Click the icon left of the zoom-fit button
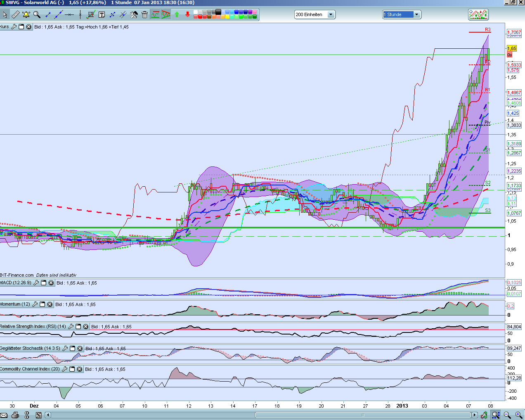Screen dimensions: 525x420 coord(484,415)
